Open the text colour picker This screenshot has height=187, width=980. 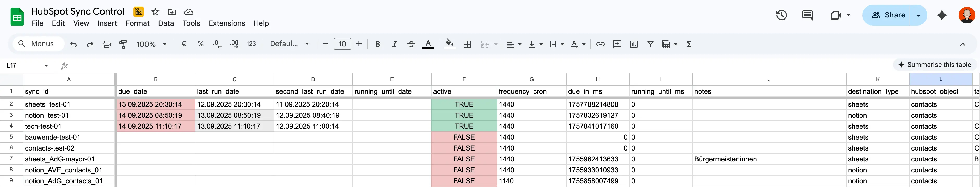pos(428,44)
